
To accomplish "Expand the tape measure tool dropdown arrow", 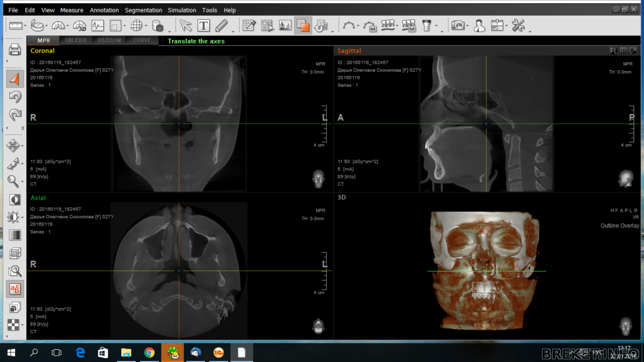I will coord(47,26).
